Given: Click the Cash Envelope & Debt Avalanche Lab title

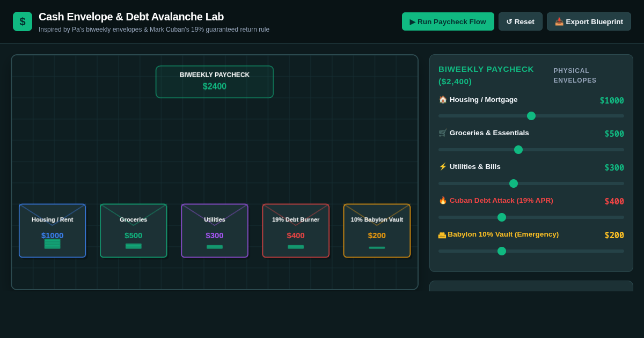Looking at the screenshot, I should coord(131,17).
